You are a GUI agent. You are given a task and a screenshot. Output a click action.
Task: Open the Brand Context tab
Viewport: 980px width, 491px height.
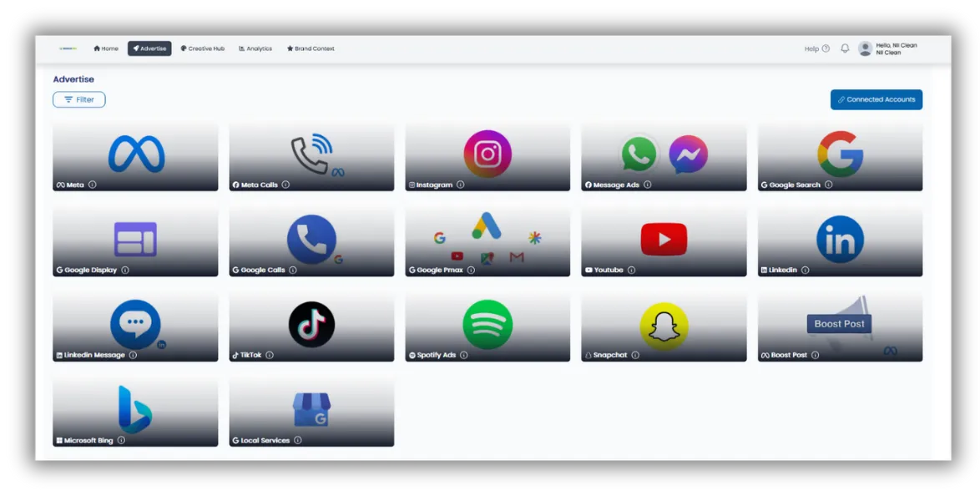click(x=311, y=48)
